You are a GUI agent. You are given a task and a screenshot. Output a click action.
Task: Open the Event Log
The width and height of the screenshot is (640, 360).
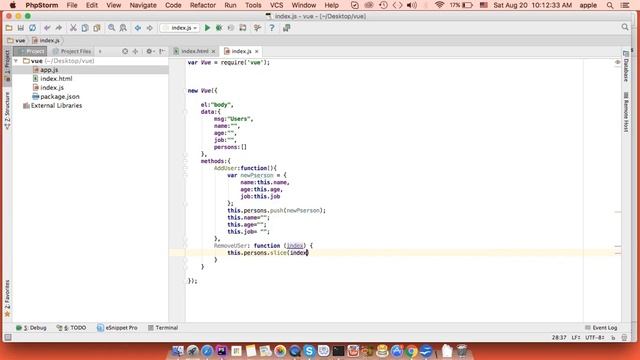coord(601,328)
